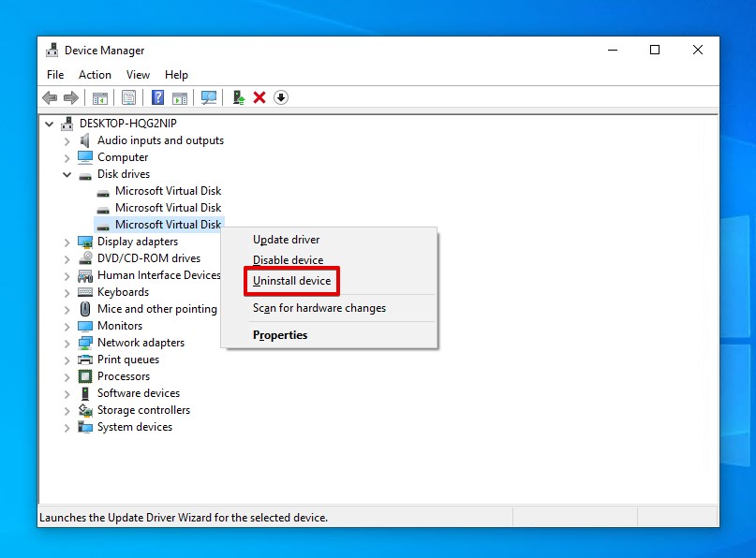756x558 pixels.
Task: Click the Back navigation arrow in the toolbar
Action: (50, 97)
